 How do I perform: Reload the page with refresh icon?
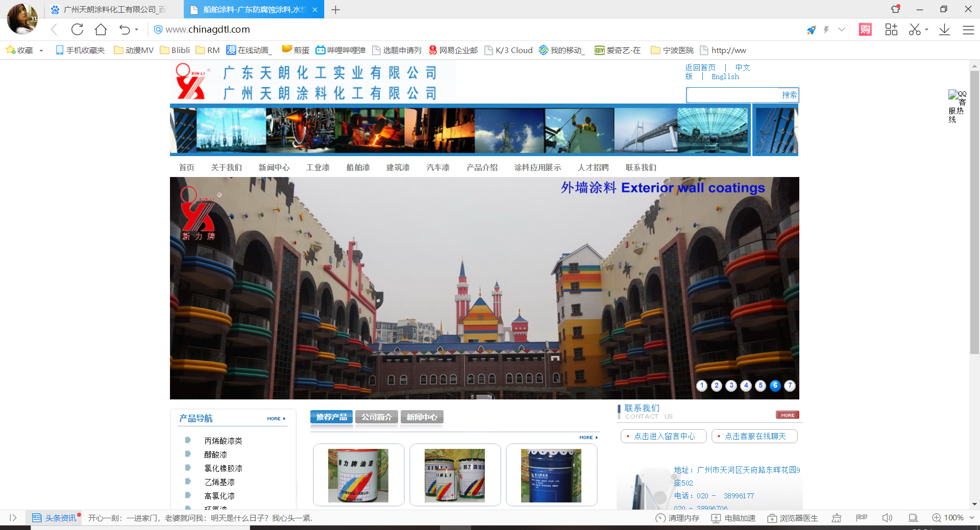77,30
